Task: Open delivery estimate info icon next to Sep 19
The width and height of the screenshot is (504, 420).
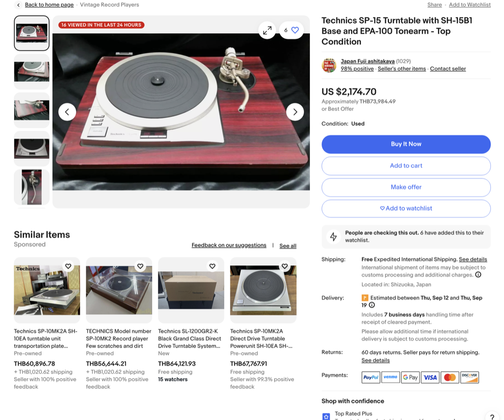Action: 372,305
